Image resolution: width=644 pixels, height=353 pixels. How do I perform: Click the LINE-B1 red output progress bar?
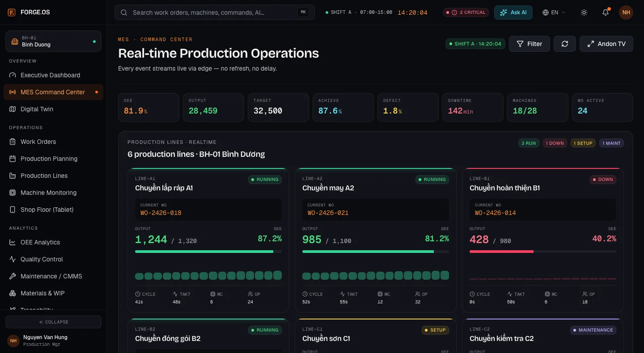(x=543, y=252)
